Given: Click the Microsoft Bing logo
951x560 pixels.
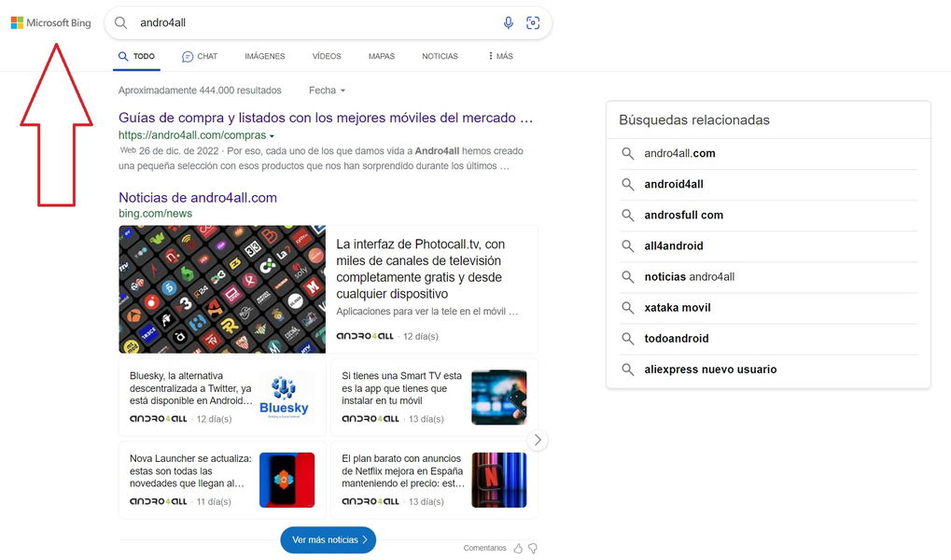Looking at the screenshot, I should coord(51,23).
